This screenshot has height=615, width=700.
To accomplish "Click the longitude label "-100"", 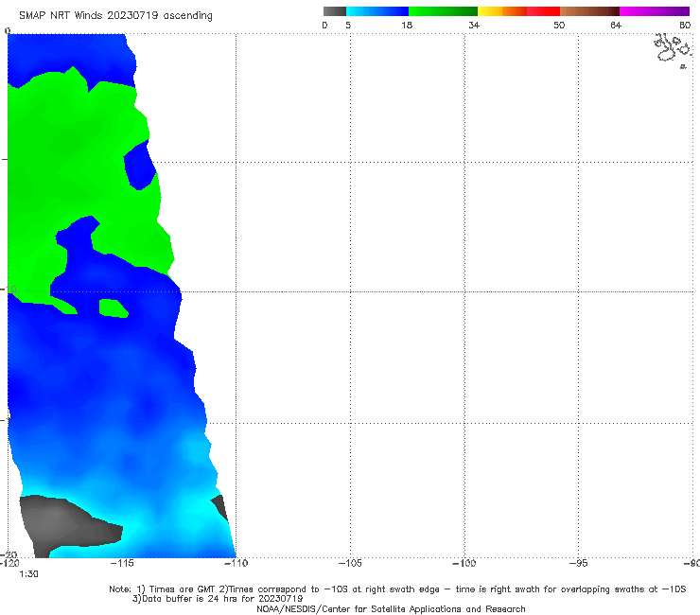I will [x=464, y=563].
